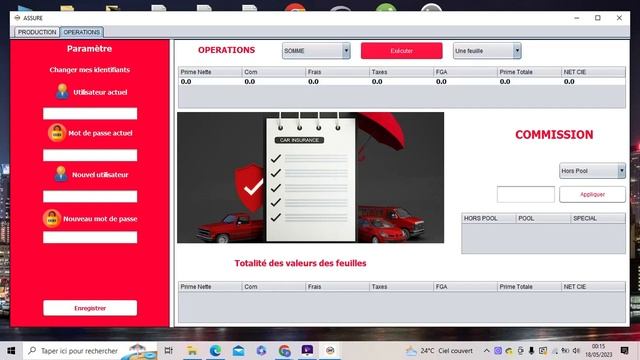Click FGA header in bottom totals table
Screen dimensions: 640x360
pos(465,287)
